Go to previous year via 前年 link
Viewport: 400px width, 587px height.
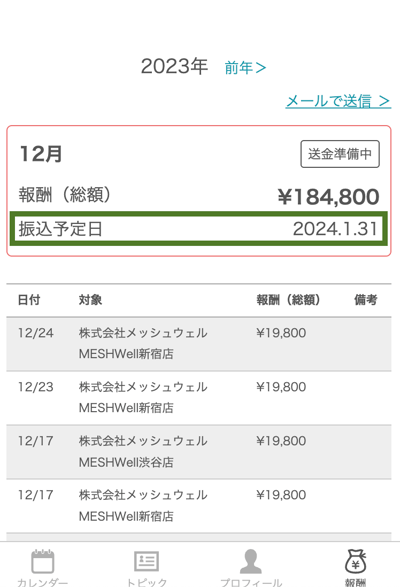(x=245, y=68)
